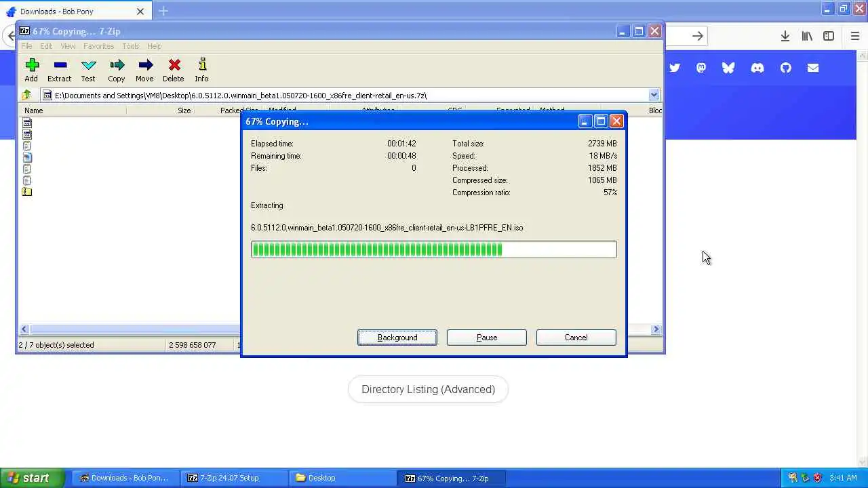Click the Windows start button

33,478
